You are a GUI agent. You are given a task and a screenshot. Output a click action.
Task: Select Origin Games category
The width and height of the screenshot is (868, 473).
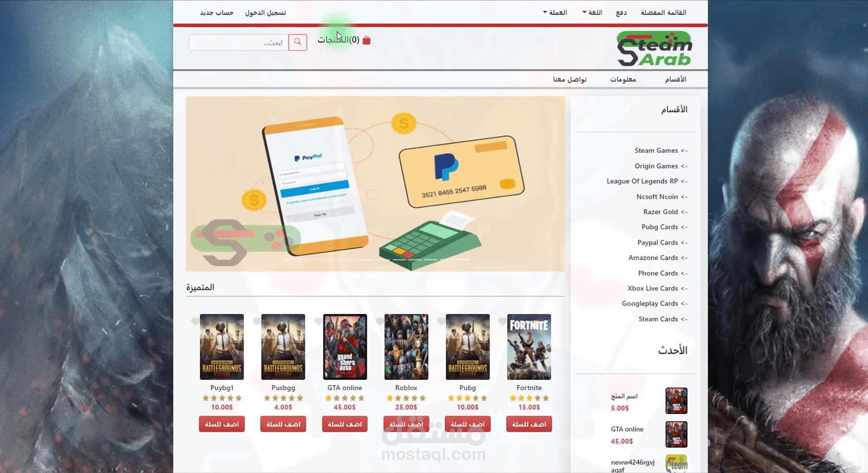point(661,166)
